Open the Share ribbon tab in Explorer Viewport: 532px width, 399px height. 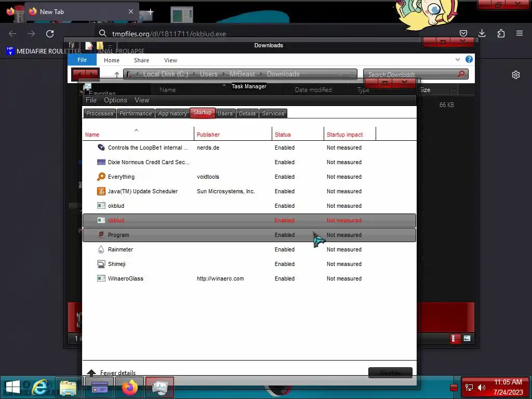141,60
